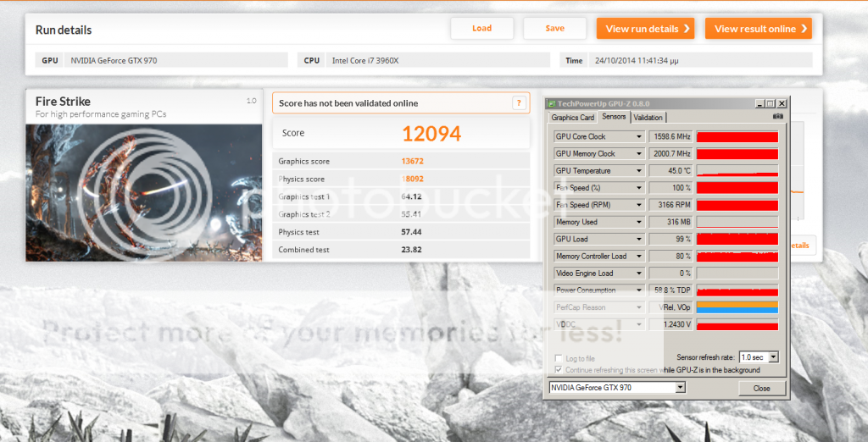The image size is (868, 442).
Task: Close GPU-Z using title bar X
Action: [x=781, y=103]
